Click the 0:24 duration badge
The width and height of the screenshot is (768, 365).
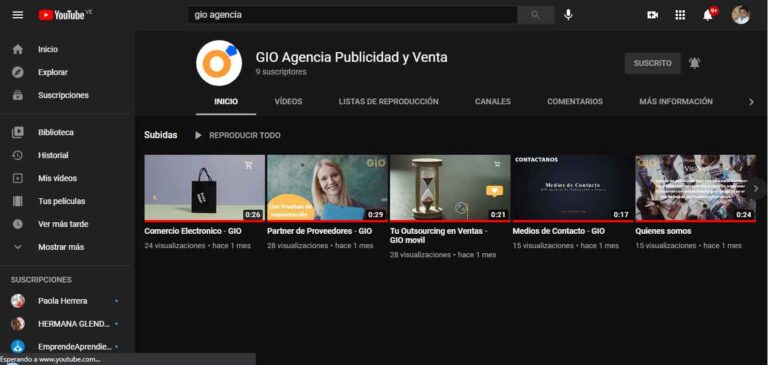[744, 215]
